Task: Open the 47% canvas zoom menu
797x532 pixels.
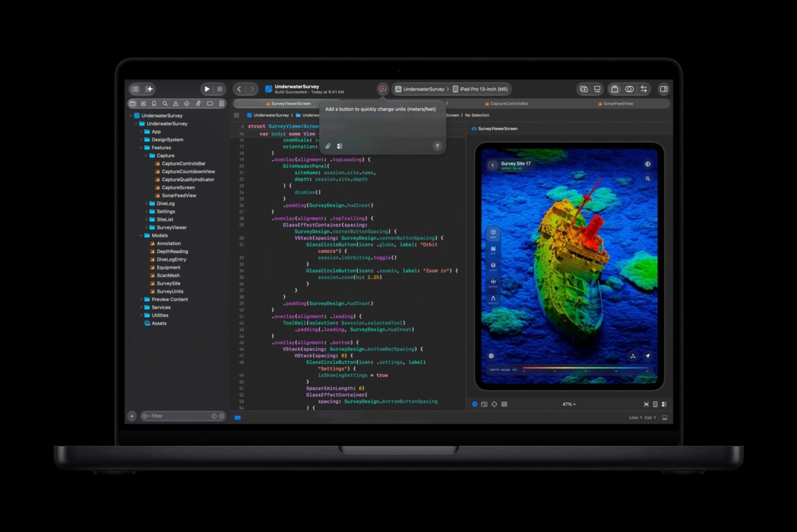Action: tap(569, 404)
